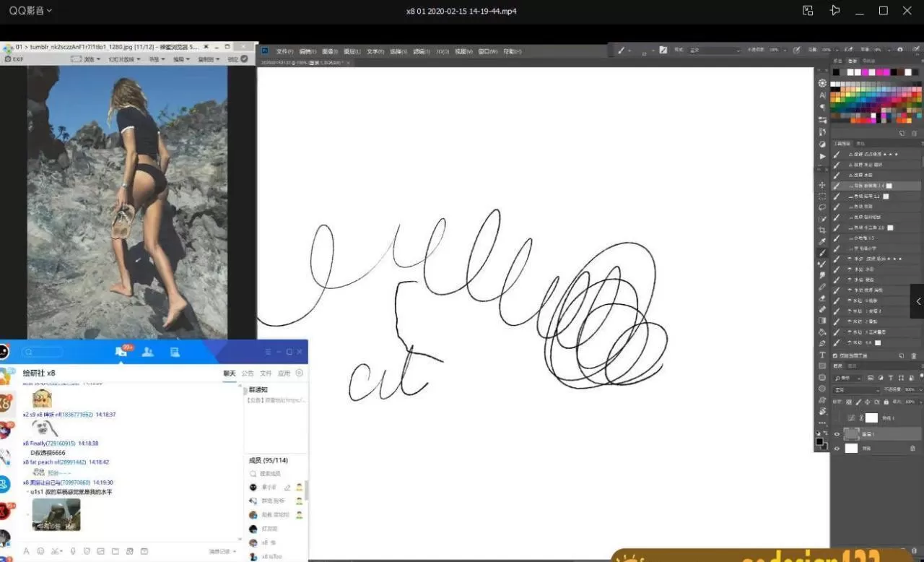924x562 pixels.
Task: Click the QQ contacts icon in header
Action: [x=147, y=352]
